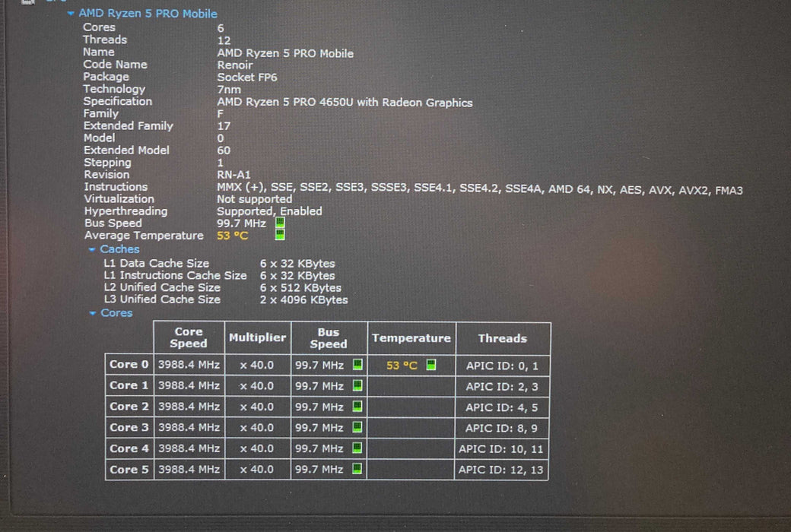
Task: Click the L1 Instructions Cache Size row
Action: [x=220, y=275]
